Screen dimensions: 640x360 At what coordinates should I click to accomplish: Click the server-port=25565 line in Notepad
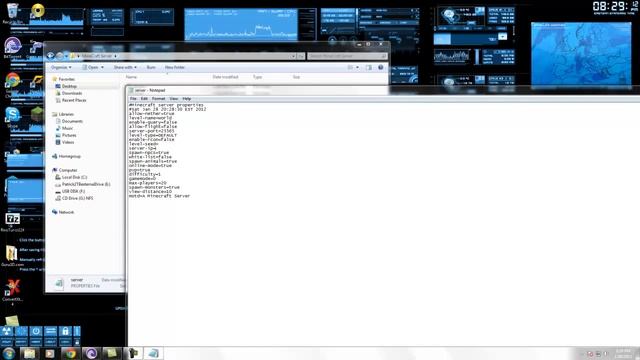coord(152,131)
